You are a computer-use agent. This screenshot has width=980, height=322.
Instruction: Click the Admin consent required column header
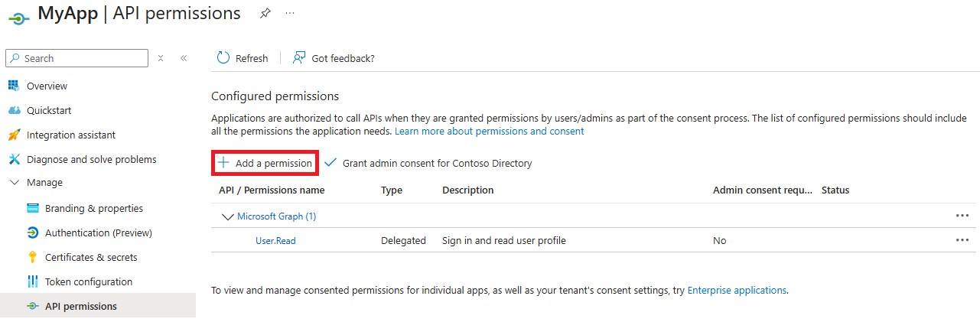[763, 190]
